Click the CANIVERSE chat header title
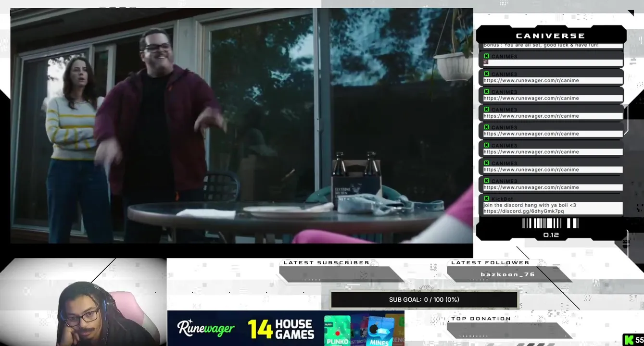The image size is (644, 346). click(550, 36)
